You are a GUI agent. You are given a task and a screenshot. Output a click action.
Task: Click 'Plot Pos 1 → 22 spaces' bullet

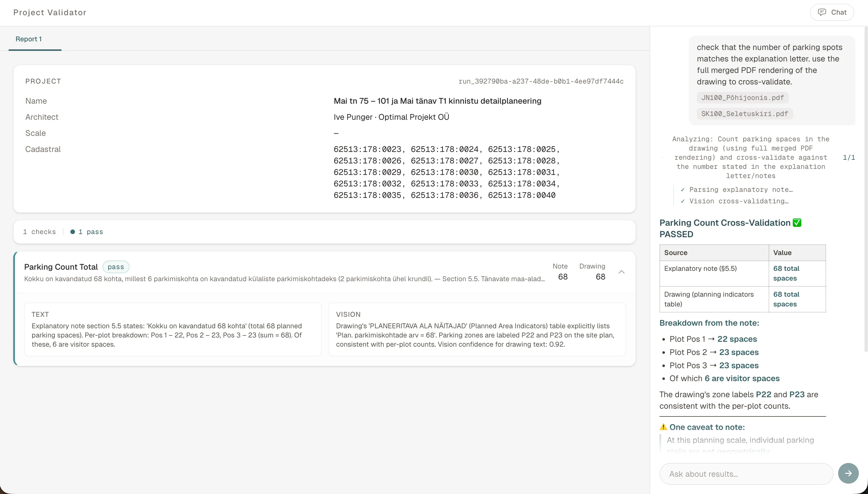713,339
